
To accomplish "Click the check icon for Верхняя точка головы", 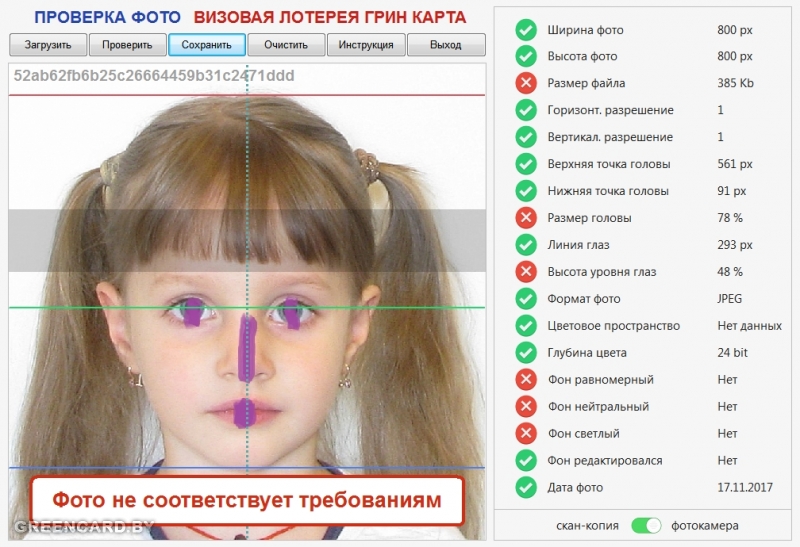I will [526, 164].
